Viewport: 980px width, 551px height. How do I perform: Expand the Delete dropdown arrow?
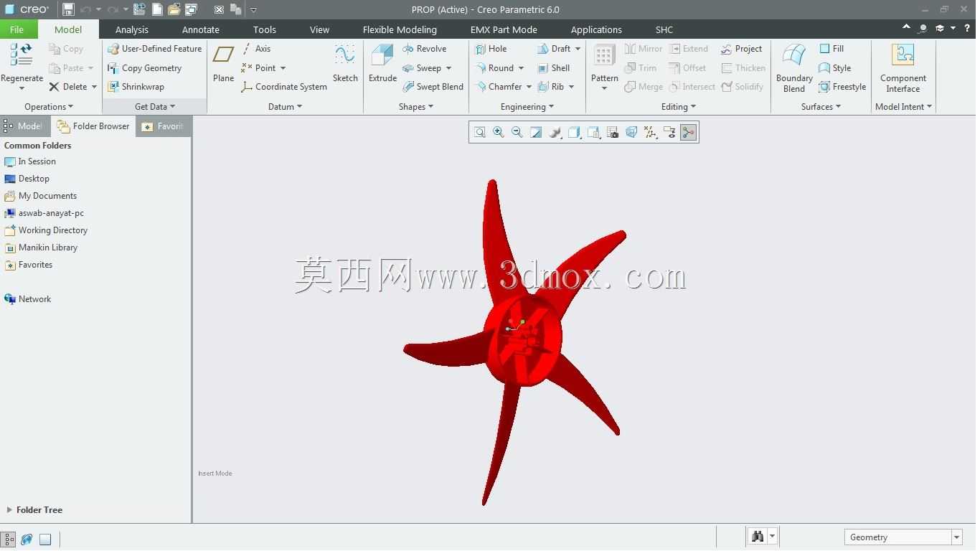tap(94, 87)
